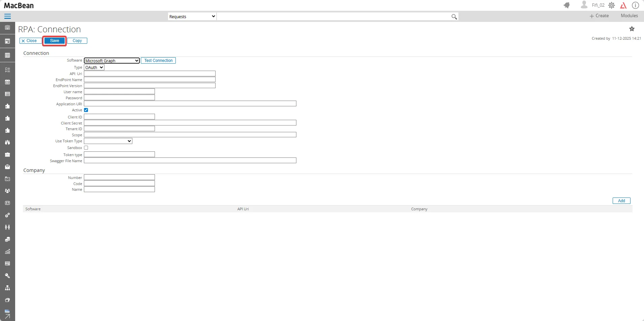Open the Modules menu
This screenshot has width=644, height=321.
pyautogui.click(x=629, y=15)
